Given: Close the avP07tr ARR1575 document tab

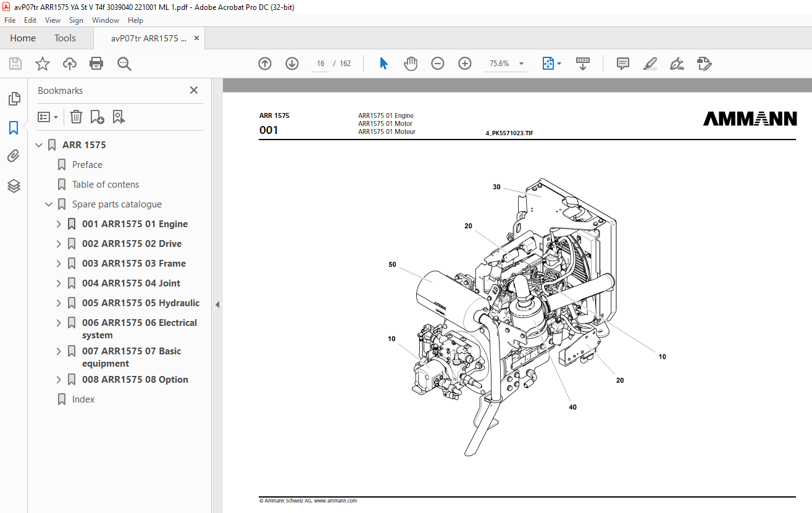Looking at the screenshot, I should pyautogui.click(x=196, y=38).
